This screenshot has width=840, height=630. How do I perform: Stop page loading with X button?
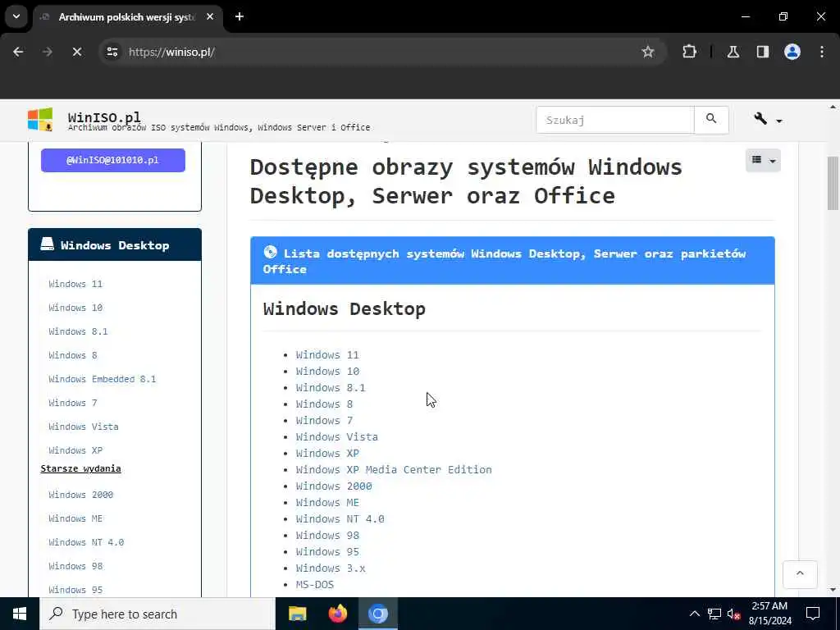coord(76,52)
